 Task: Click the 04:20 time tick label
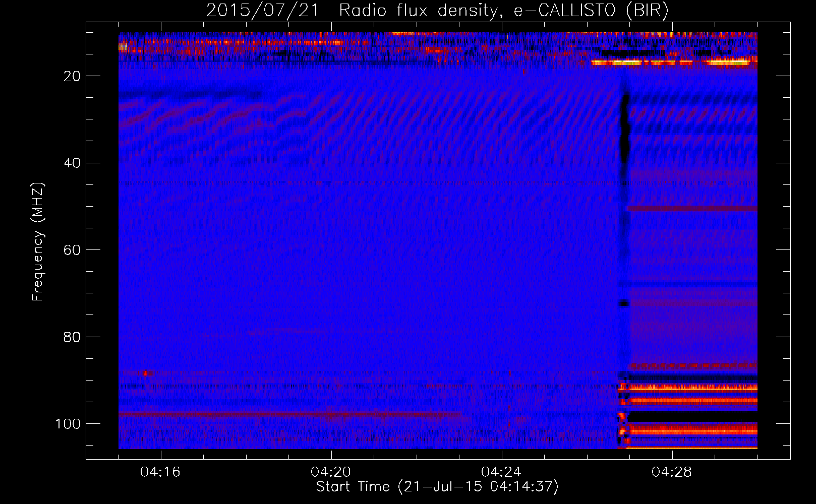pyautogui.click(x=331, y=472)
